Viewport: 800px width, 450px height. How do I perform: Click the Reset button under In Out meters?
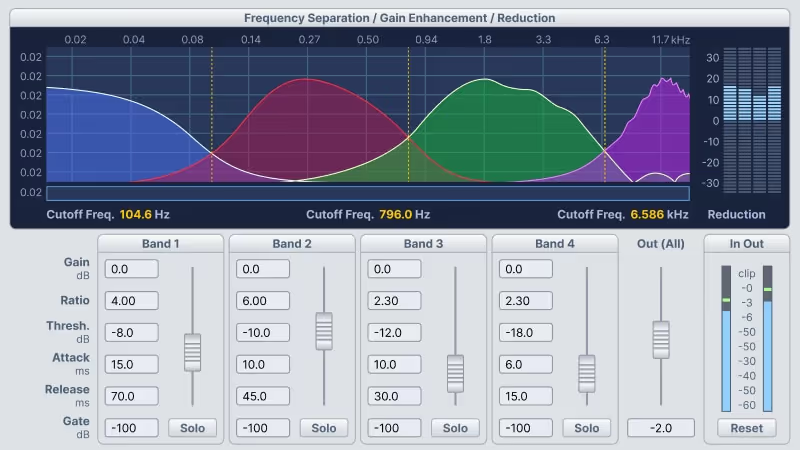coord(746,428)
